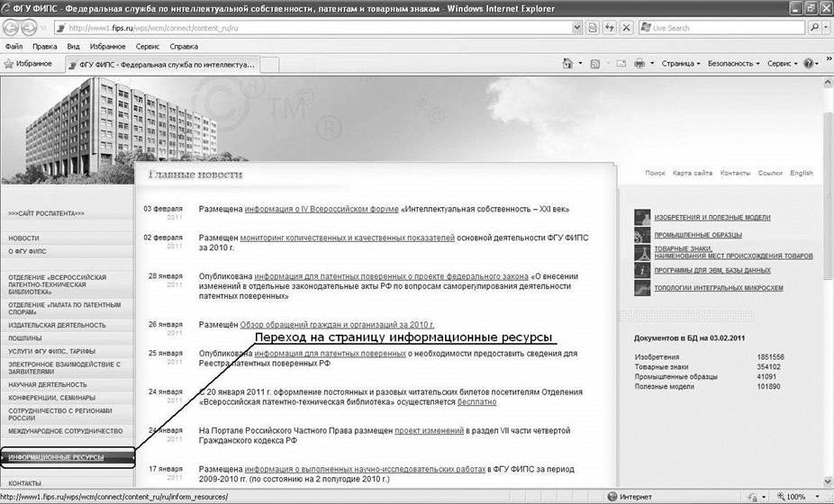Click the Print icon

pos(639,64)
